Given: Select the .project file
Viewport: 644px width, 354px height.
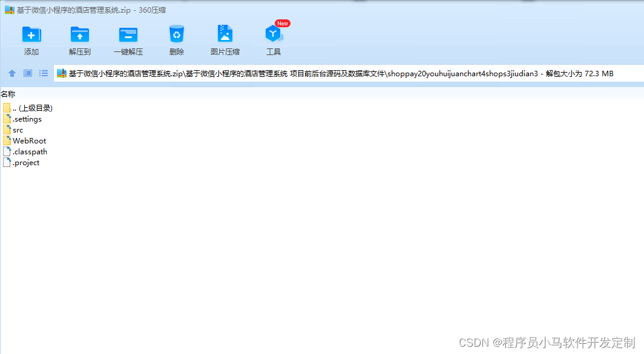Looking at the screenshot, I should click(21, 163).
